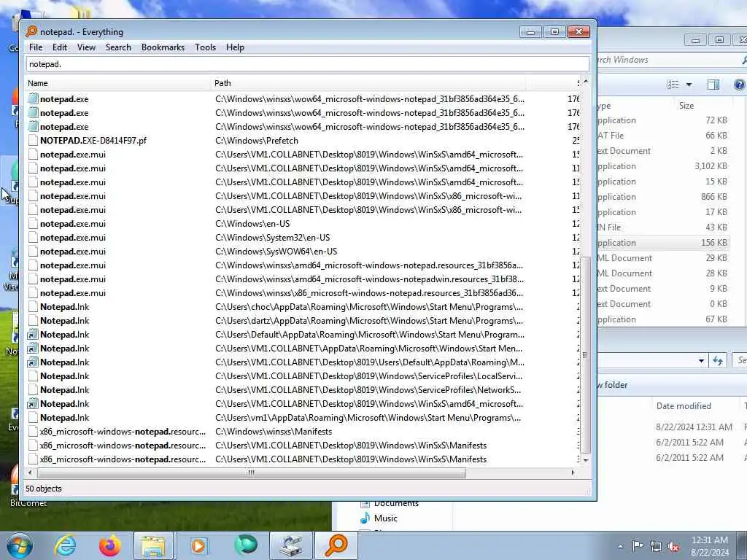Select notepad.exe.mui in C:\Windows\en-US
This screenshot has width=747, height=560.
point(72,223)
